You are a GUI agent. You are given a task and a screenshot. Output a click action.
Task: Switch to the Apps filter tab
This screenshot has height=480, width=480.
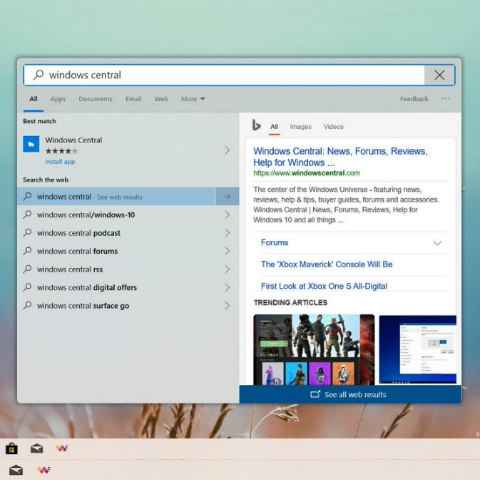click(58, 99)
